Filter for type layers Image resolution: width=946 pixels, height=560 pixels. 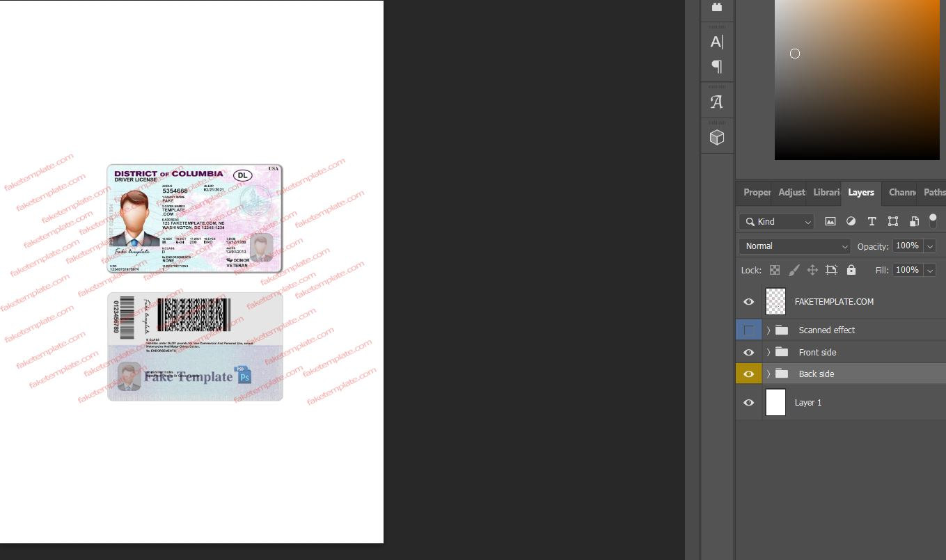(872, 221)
